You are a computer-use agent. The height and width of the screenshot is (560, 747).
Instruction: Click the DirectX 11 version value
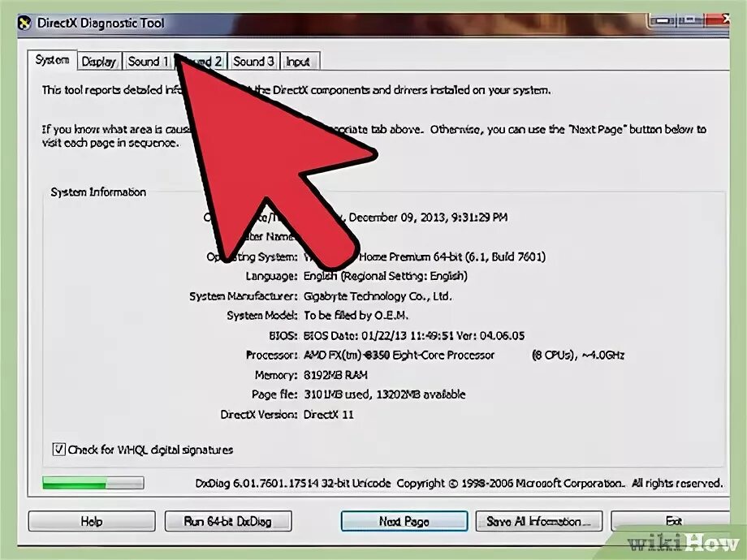(328, 414)
